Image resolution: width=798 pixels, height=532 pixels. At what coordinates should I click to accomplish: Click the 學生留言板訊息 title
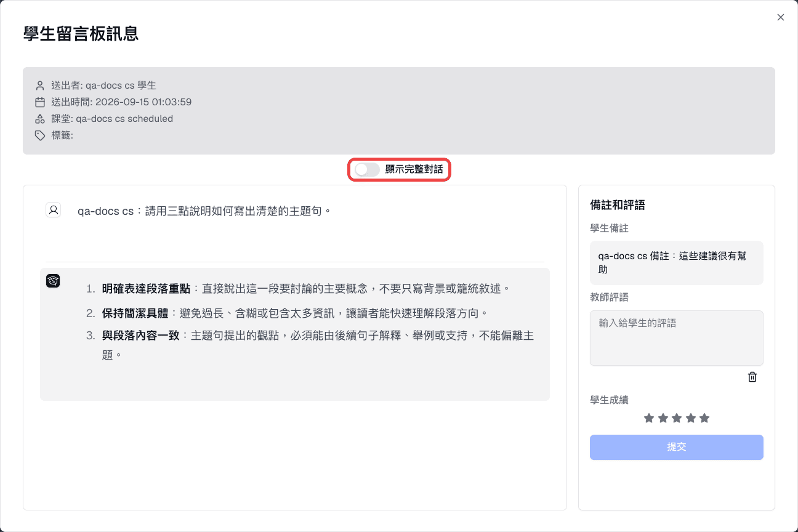[x=81, y=34]
